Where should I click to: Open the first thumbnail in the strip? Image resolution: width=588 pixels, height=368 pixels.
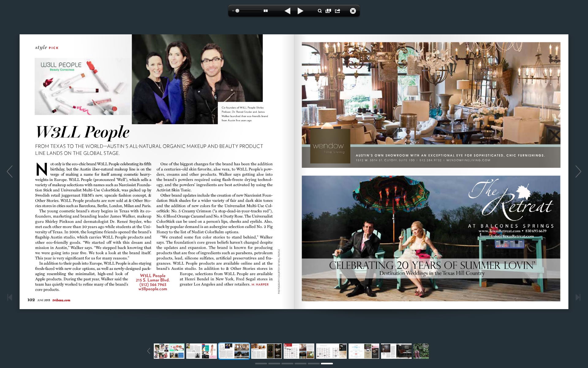coord(169,351)
